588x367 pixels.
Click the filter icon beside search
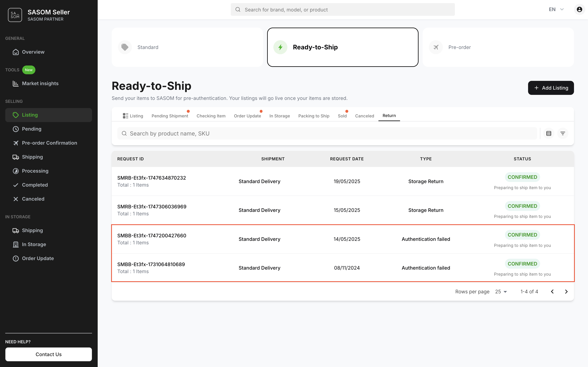tap(563, 133)
